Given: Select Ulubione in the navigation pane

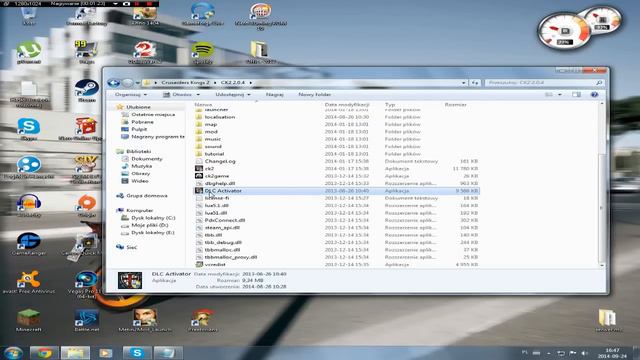Looking at the screenshot, I should pos(138,107).
